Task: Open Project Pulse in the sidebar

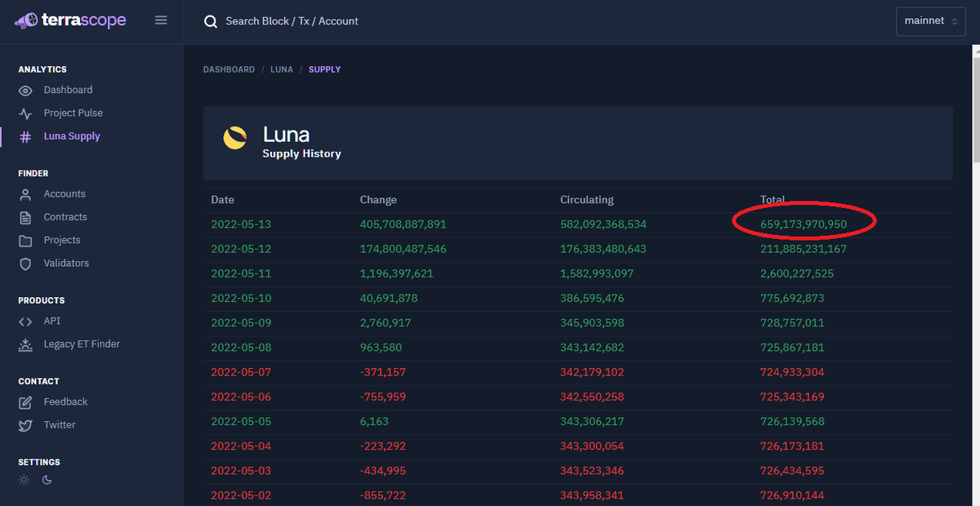Action: click(x=73, y=113)
